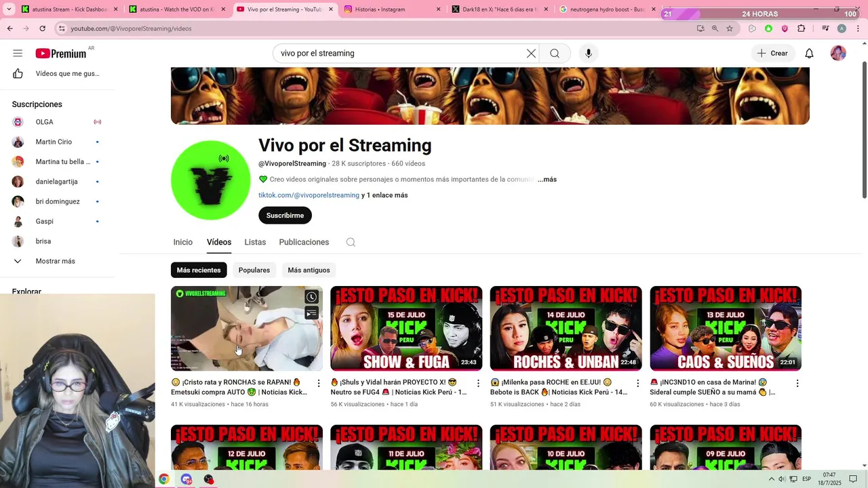The height and width of the screenshot is (488, 868).
Task: Open SHOW & FUGA 15 de julio thumbnail
Action: (x=406, y=328)
